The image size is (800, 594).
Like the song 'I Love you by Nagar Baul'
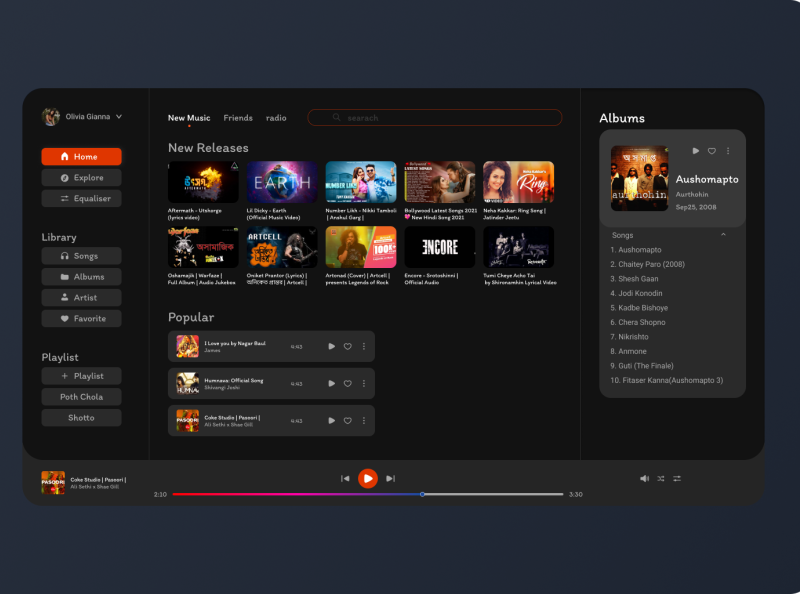click(x=347, y=346)
